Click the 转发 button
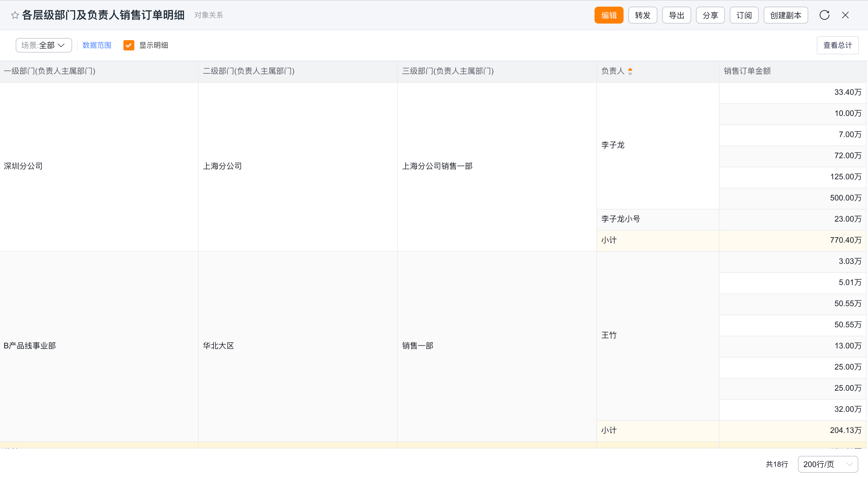 point(643,15)
